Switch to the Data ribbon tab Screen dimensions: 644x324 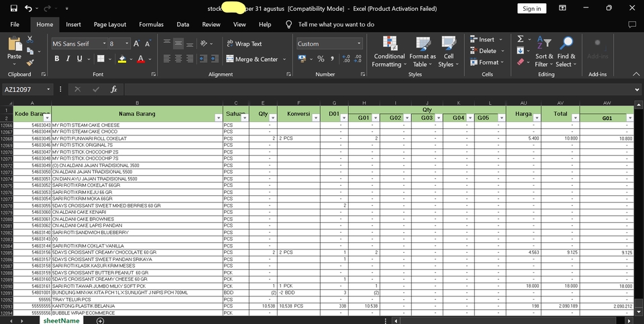pyautogui.click(x=182, y=25)
